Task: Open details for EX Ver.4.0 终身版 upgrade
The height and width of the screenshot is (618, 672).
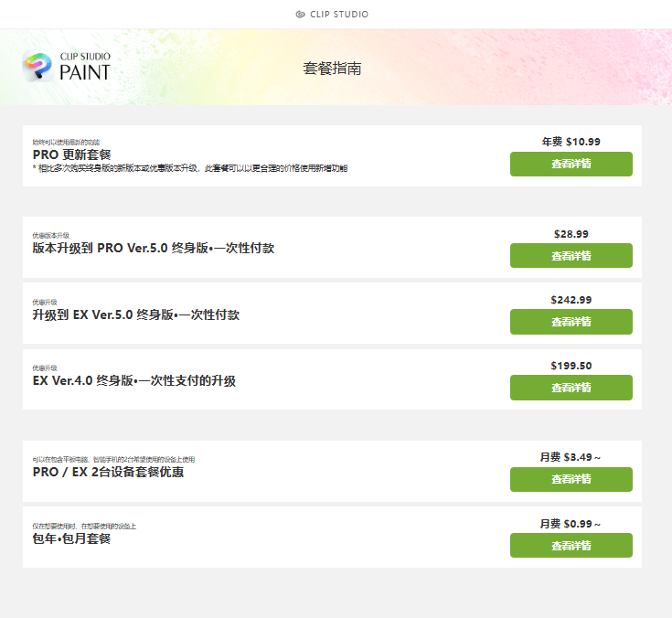Action: coord(571,388)
